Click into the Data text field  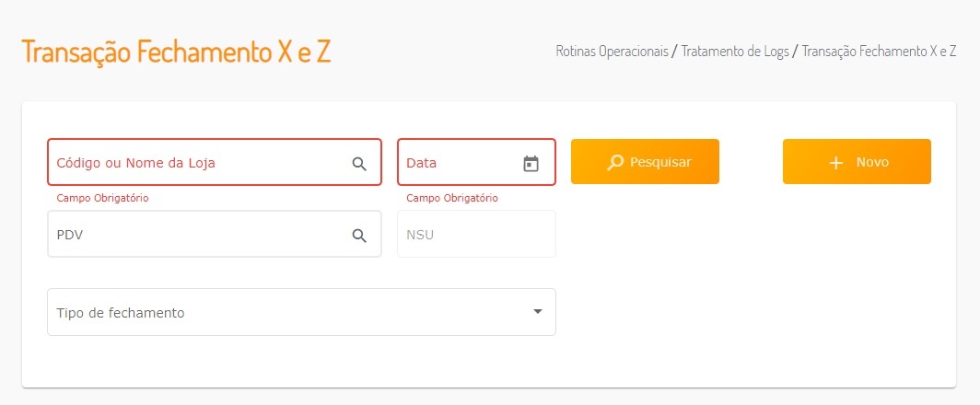[456, 163]
